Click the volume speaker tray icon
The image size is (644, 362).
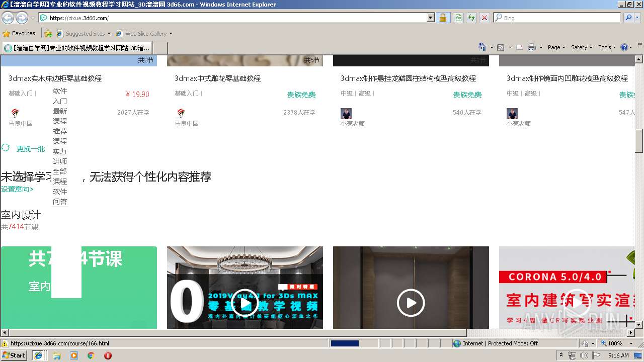click(x=584, y=355)
